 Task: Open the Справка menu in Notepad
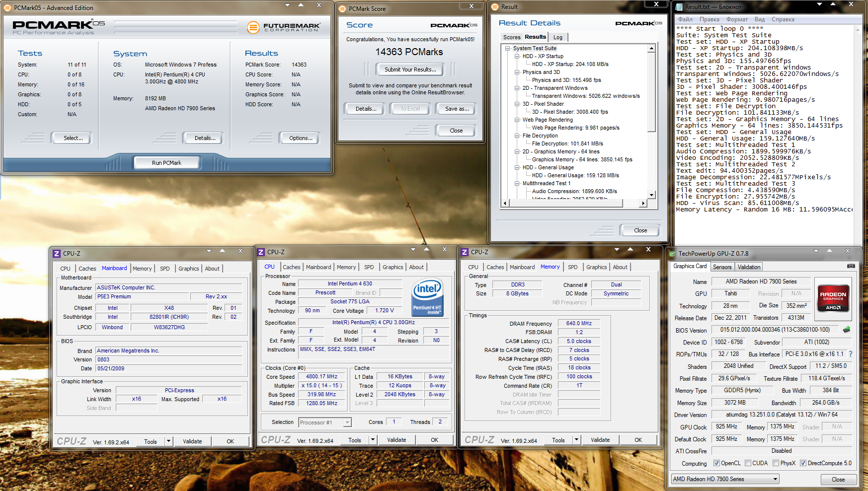click(783, 19)
